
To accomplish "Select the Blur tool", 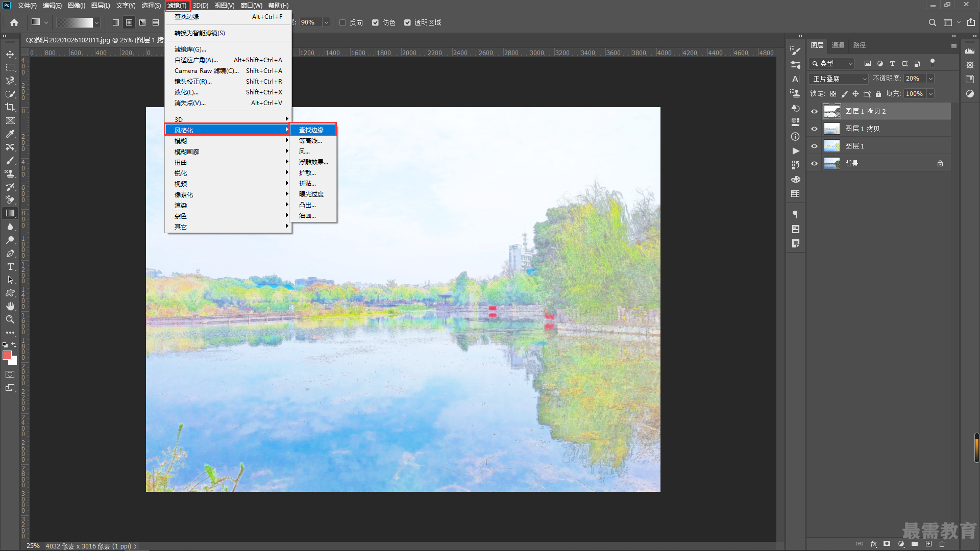I will (x=10, y=227).
